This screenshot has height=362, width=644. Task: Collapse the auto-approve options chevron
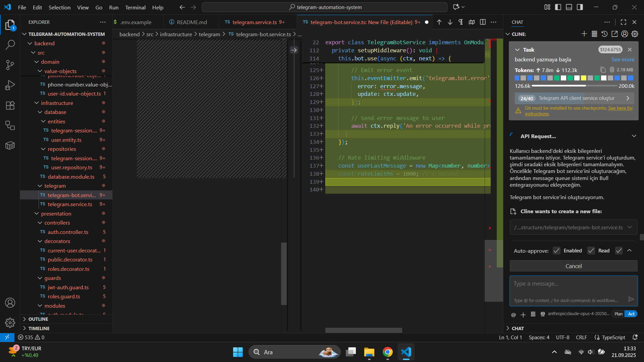point(629,251)
